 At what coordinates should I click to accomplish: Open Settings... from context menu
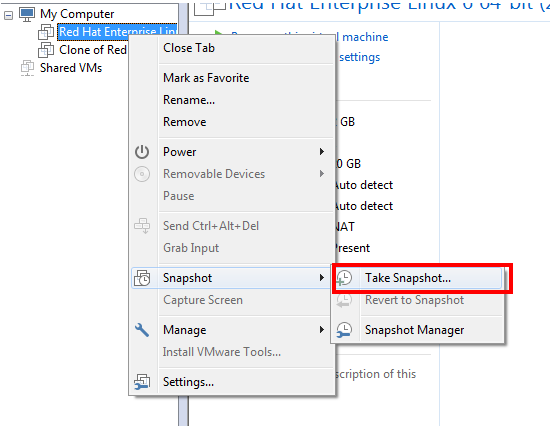tap(232, 382)
